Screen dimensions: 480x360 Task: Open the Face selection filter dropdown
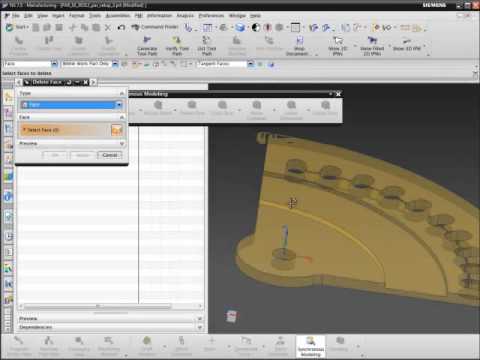(x=55, y=64)
